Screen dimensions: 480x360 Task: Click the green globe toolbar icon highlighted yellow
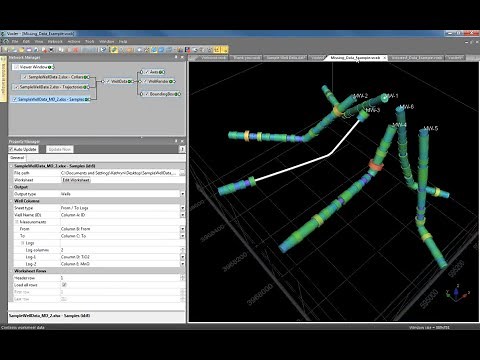pos(114,50)
